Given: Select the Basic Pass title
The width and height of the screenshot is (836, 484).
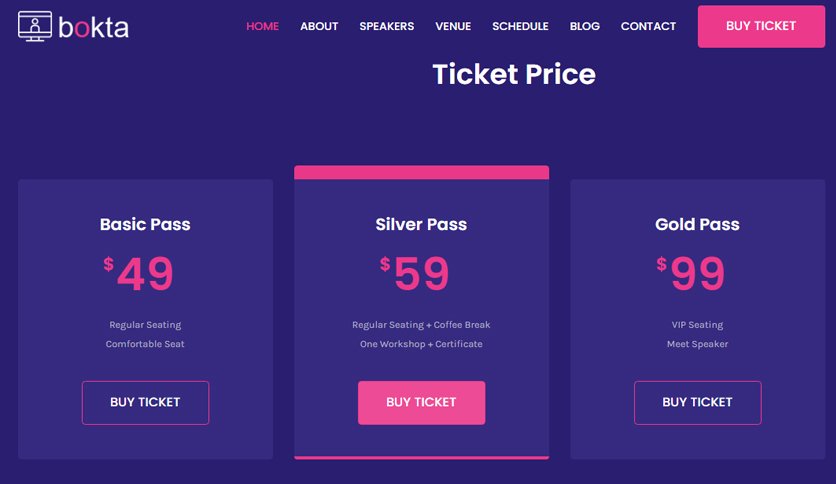Looking at the screenshot, I should (x=145, y=224).
